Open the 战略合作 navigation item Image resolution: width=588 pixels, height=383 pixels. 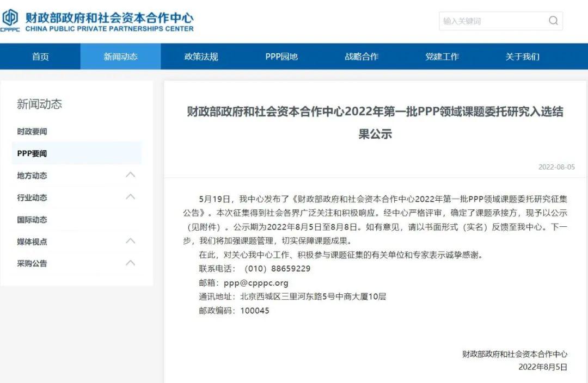click(362, 57)
